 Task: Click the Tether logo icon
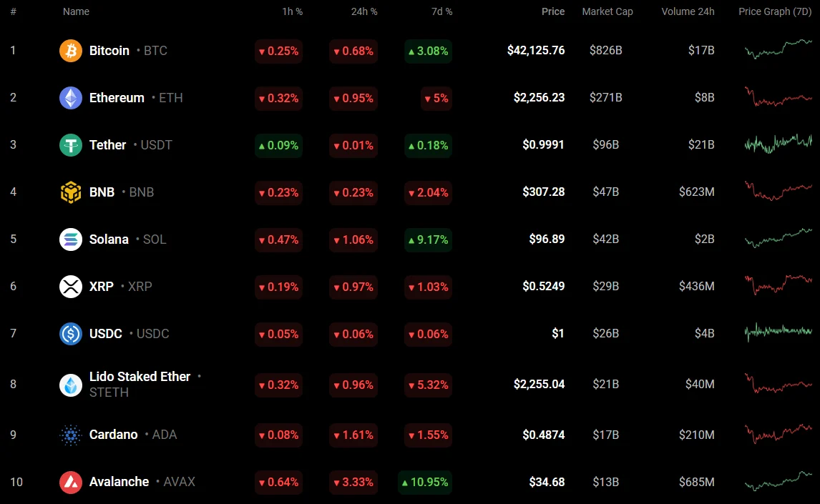click(x=71, y=145)
